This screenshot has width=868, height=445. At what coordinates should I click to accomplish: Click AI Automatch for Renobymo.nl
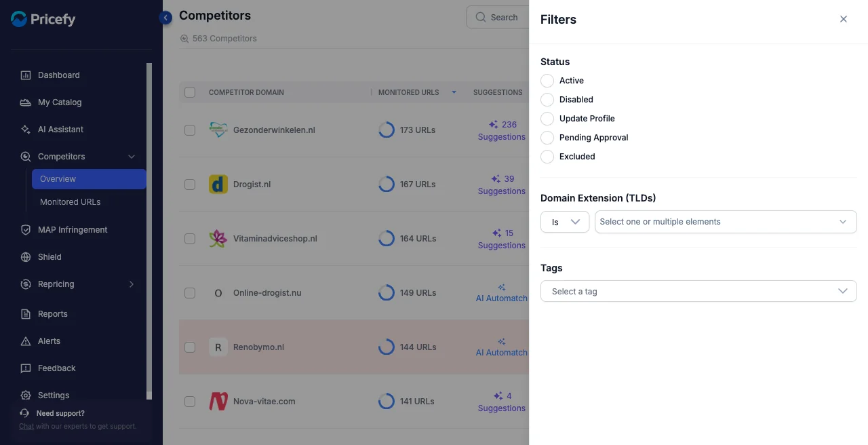coord(502,347)
